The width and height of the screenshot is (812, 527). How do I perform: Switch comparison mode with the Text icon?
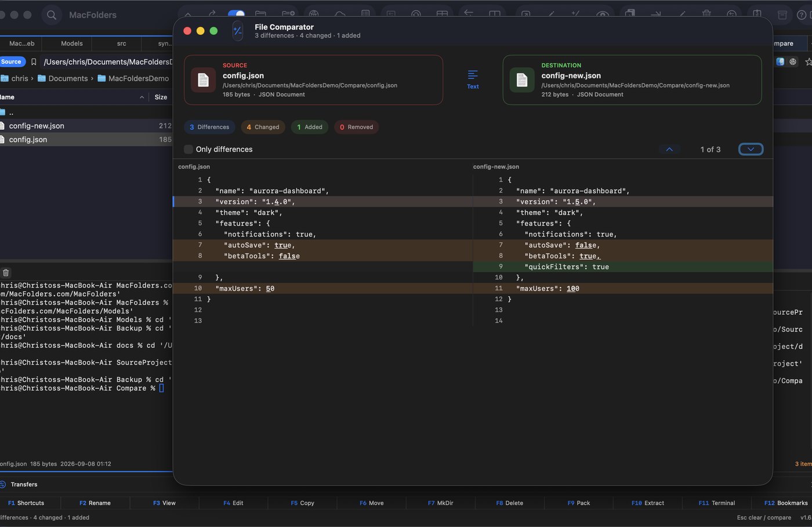pos(473,79)
